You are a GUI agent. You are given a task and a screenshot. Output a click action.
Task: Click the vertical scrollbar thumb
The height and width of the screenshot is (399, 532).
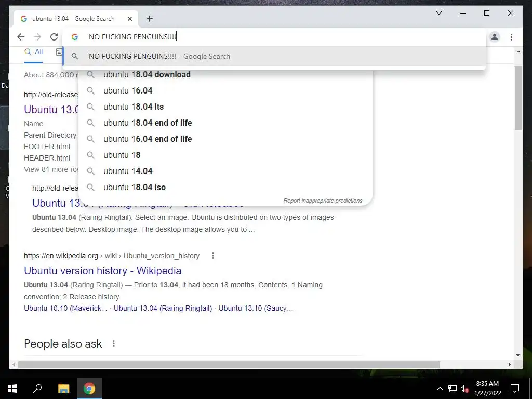tap(518, 98)
